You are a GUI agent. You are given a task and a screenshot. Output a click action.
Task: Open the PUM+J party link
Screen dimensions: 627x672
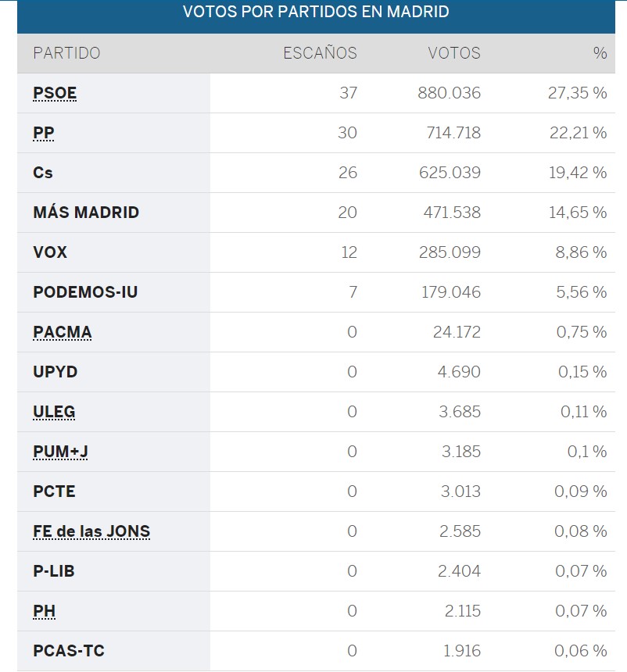tap(60, 452)
